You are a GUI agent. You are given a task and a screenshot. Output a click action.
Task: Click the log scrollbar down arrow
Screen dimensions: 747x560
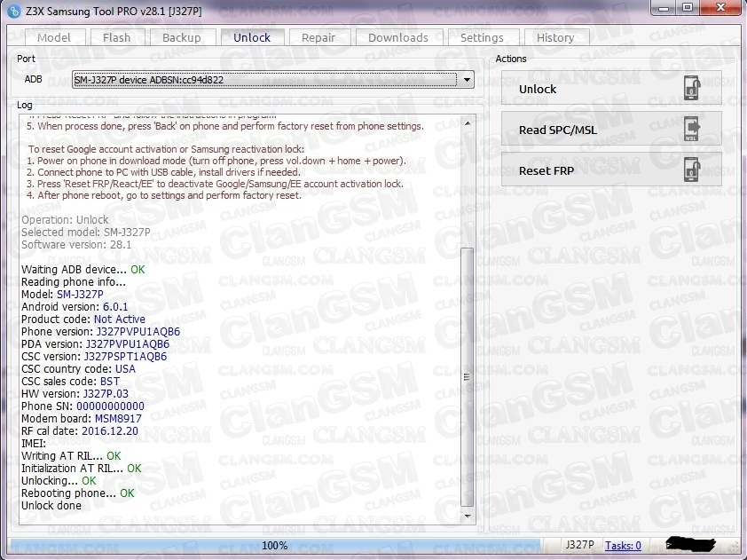pyautogui.click(x=468, y=517)
